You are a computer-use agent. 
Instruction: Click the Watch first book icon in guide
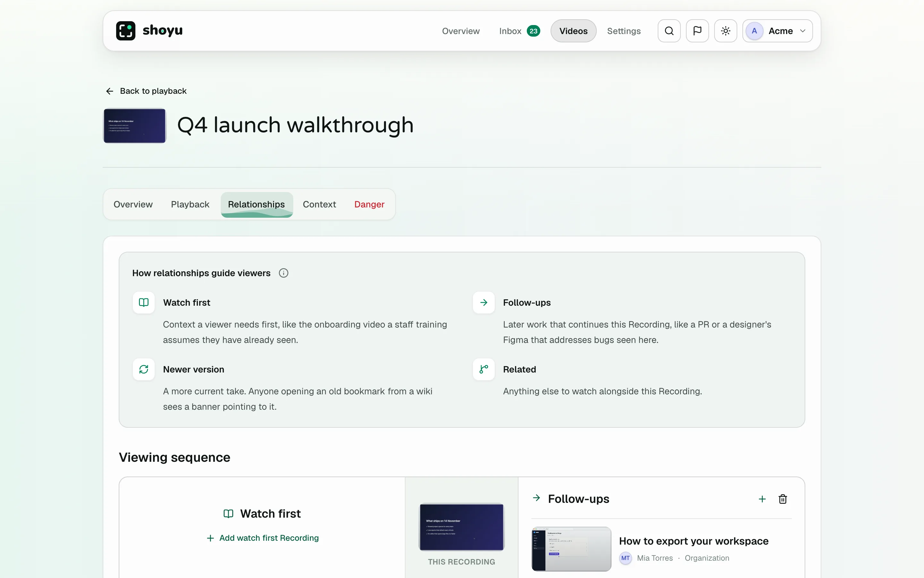(x=143, y=302)
